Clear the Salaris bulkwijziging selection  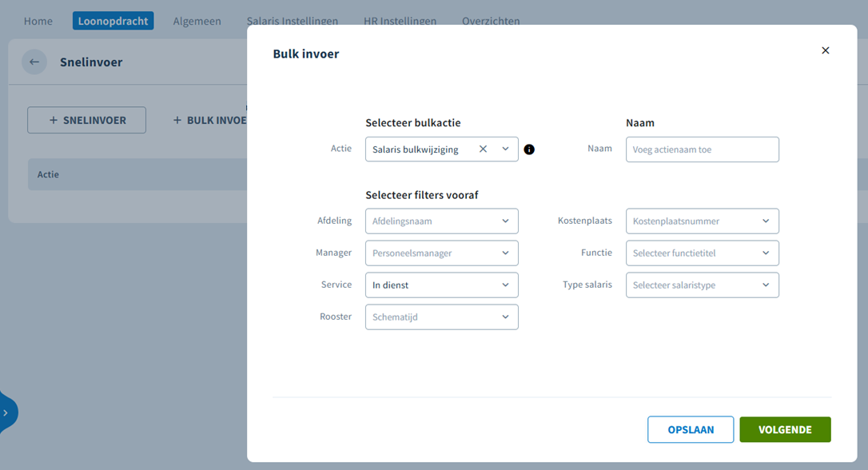point(483,149)
